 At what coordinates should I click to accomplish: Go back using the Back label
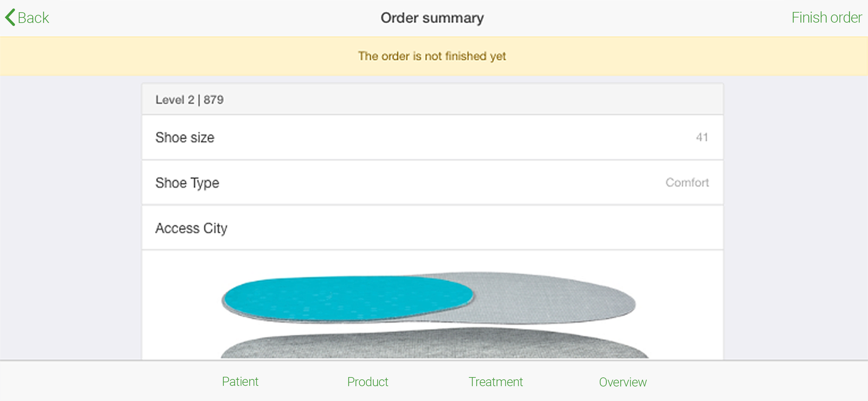click(x=33, y=18)
